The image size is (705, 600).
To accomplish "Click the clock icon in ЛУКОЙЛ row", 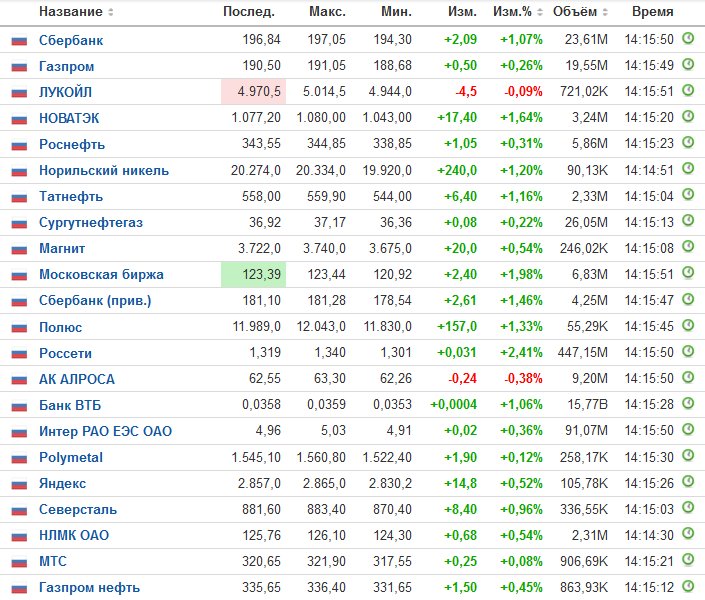I will (688, 91).
